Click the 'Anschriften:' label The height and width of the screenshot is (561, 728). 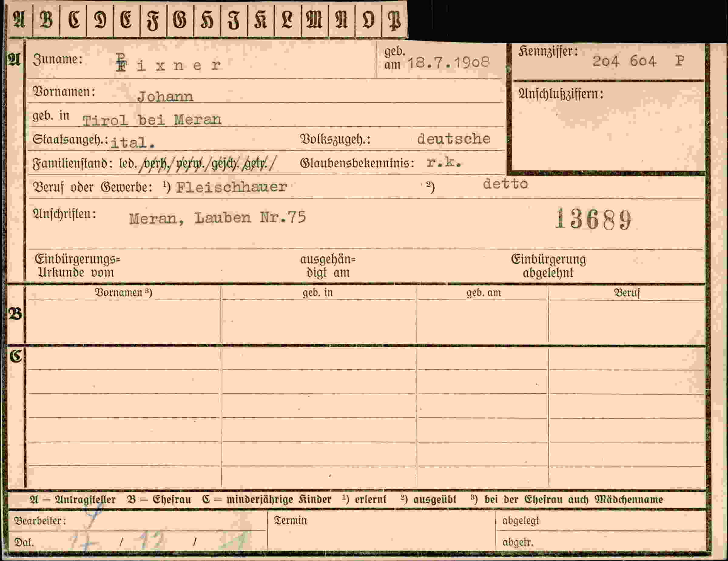click(64, 214)
